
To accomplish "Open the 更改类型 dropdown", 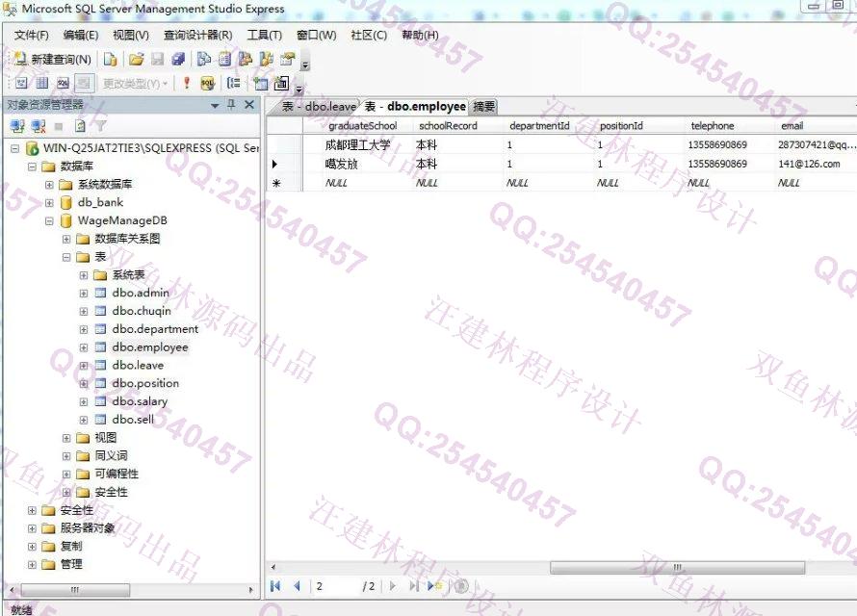I will click(135, 84).
